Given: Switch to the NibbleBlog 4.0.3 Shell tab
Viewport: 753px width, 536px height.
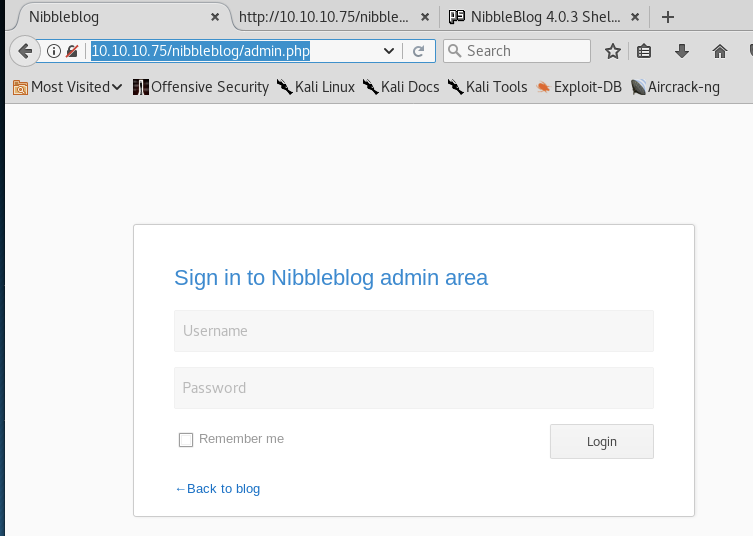Looking at the screenshot, I should 537,17.
